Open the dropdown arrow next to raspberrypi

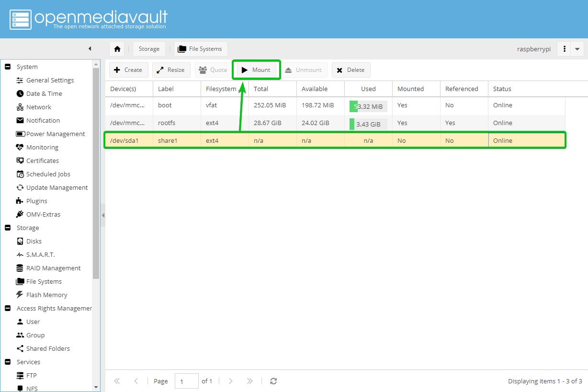pyautogui.click(x=577, y=49)
